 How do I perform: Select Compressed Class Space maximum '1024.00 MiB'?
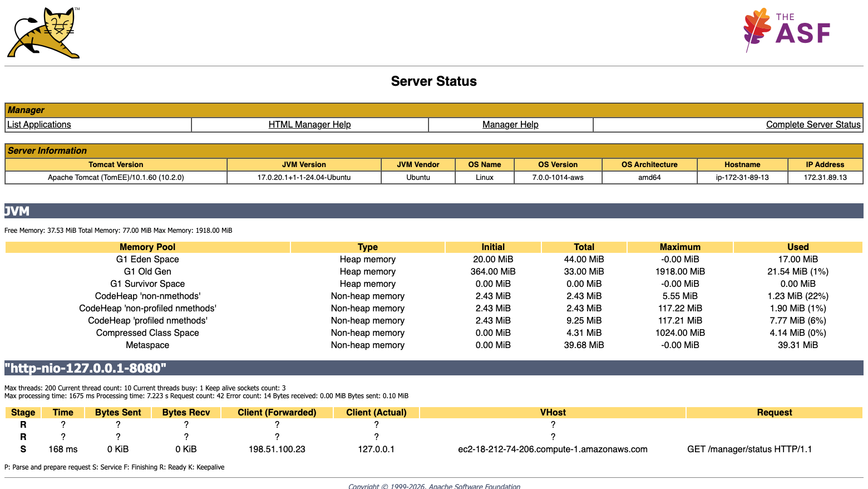click(x=680, y=333)
